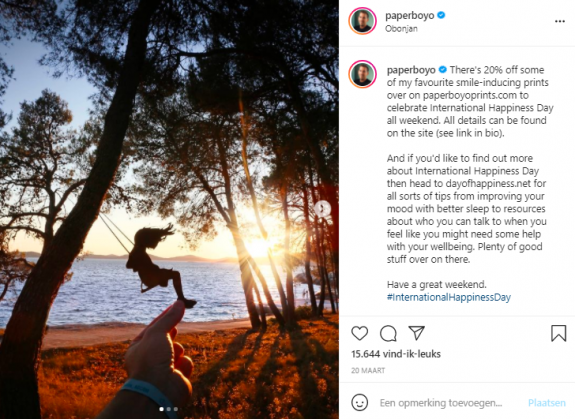575x419 pixels.
Task: Click the Plaatsen button
Action: (x=547, y=403)
